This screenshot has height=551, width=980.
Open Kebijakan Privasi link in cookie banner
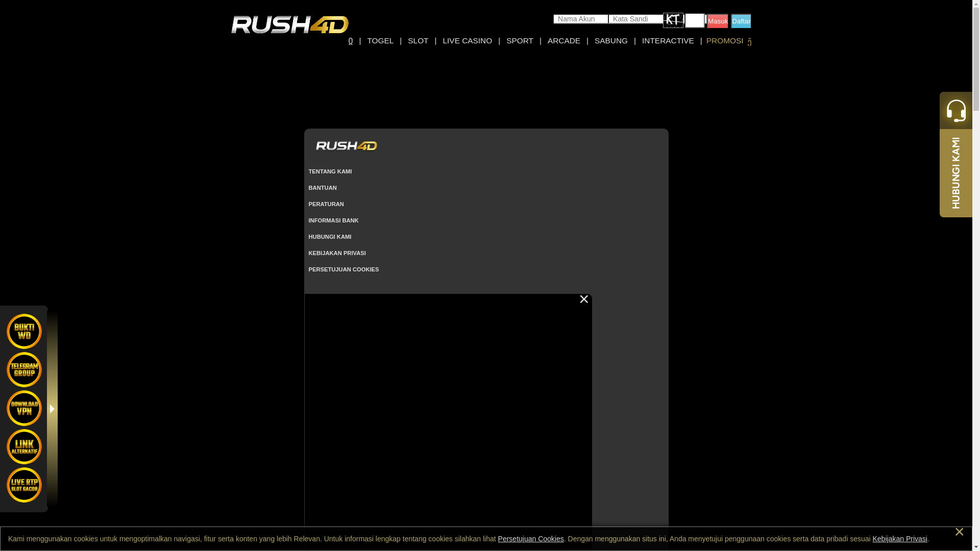pos(900,539)
